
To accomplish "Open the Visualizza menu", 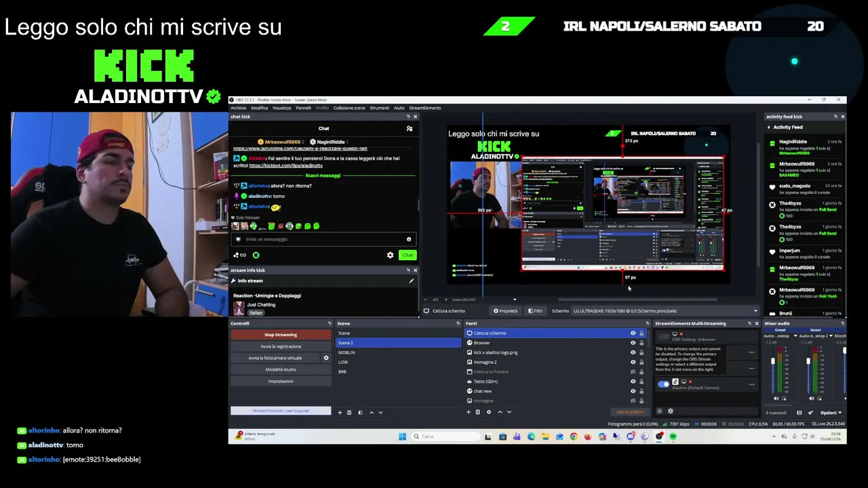I will [281, 108].
